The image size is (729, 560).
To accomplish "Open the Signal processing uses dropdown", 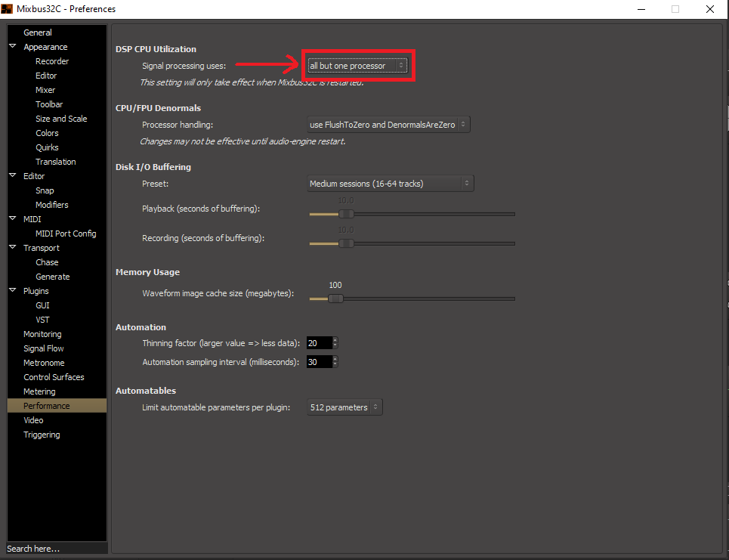I will pyautogui.click(x=357, y=66).
